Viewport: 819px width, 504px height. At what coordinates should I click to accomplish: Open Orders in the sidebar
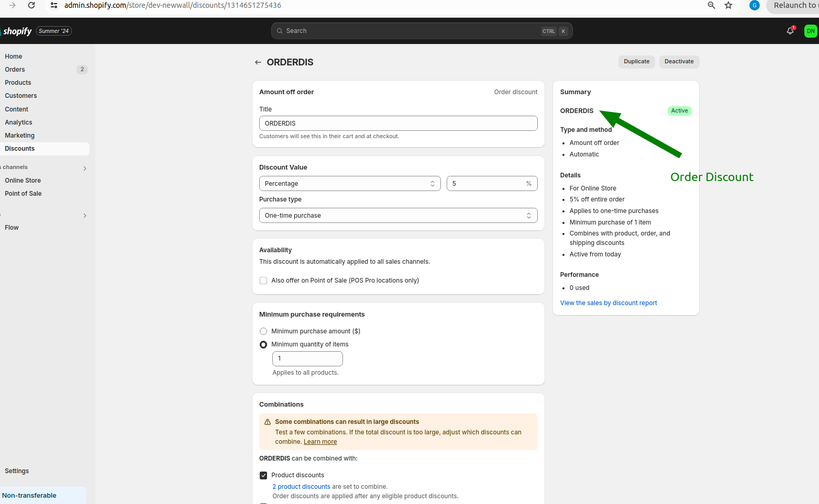click(x=15, y=70)
